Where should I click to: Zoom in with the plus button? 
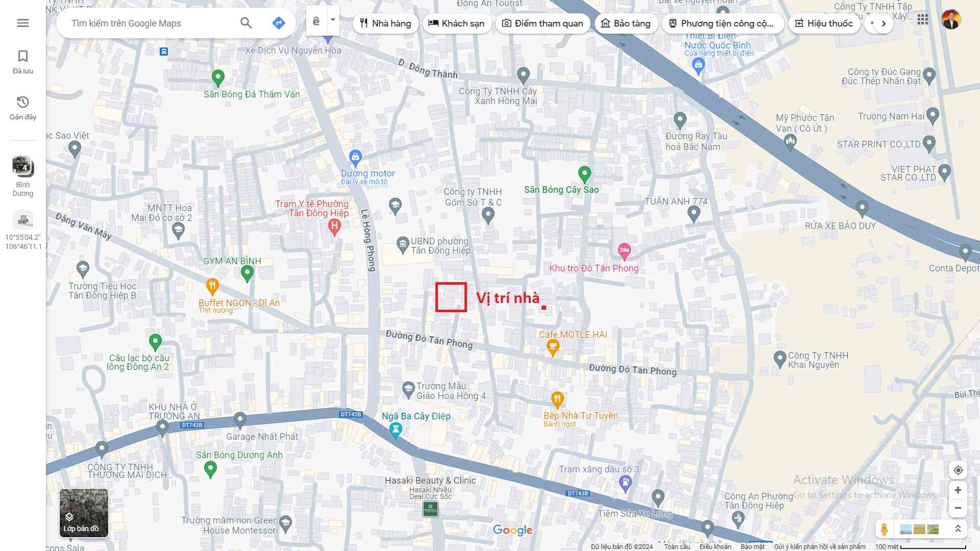pyautogui.click(x=958, y=490)
